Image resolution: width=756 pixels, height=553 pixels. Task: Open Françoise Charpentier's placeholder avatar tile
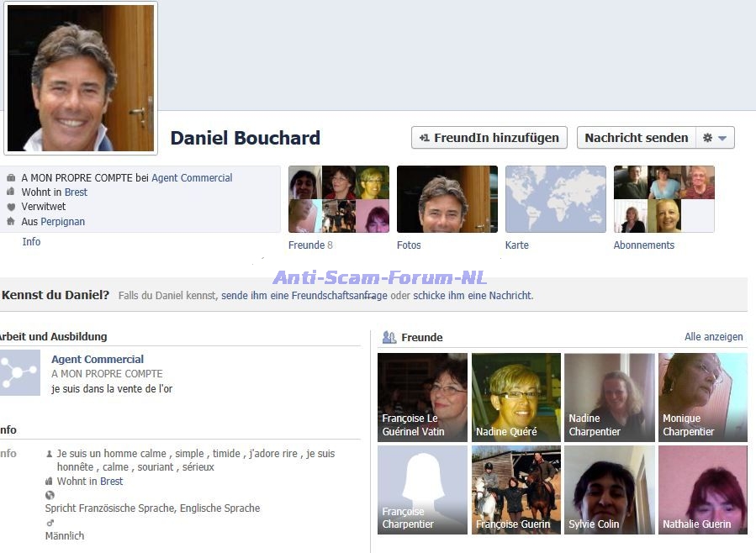click(x=422, y=489)
